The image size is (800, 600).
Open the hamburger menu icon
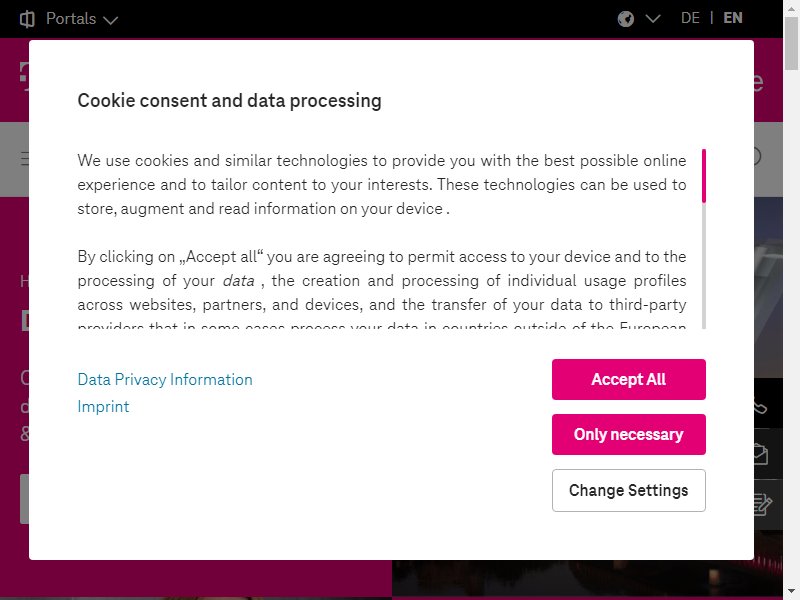24,159
